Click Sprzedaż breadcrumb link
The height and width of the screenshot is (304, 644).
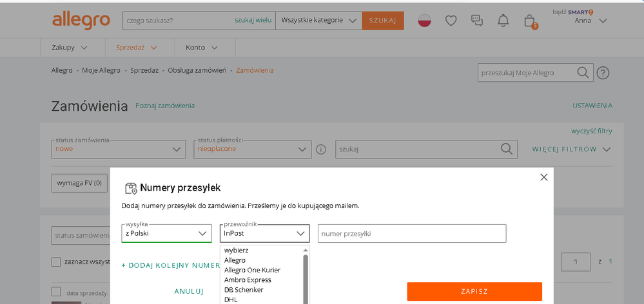[x=144, y=71]
